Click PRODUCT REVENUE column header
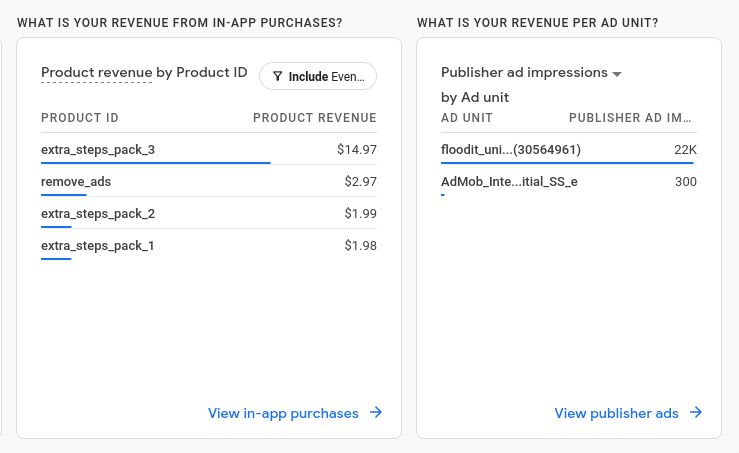This screenshot has width=739, height=453. pos(315,118)
